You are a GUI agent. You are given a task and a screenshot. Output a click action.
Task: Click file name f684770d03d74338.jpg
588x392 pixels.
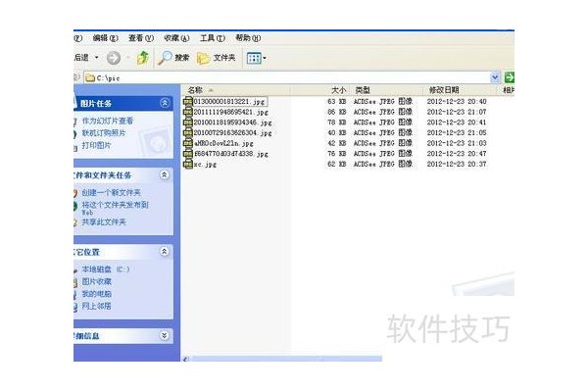(x=231, y=154)
